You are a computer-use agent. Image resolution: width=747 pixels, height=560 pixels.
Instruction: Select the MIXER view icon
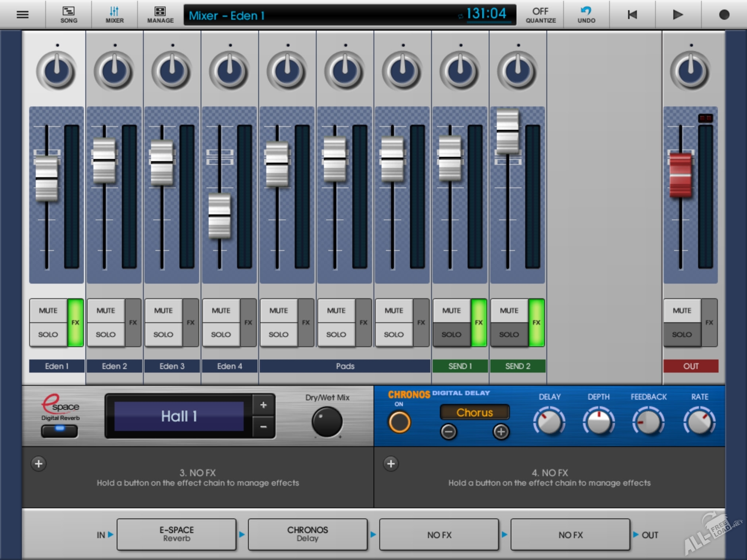click(114, 15)
